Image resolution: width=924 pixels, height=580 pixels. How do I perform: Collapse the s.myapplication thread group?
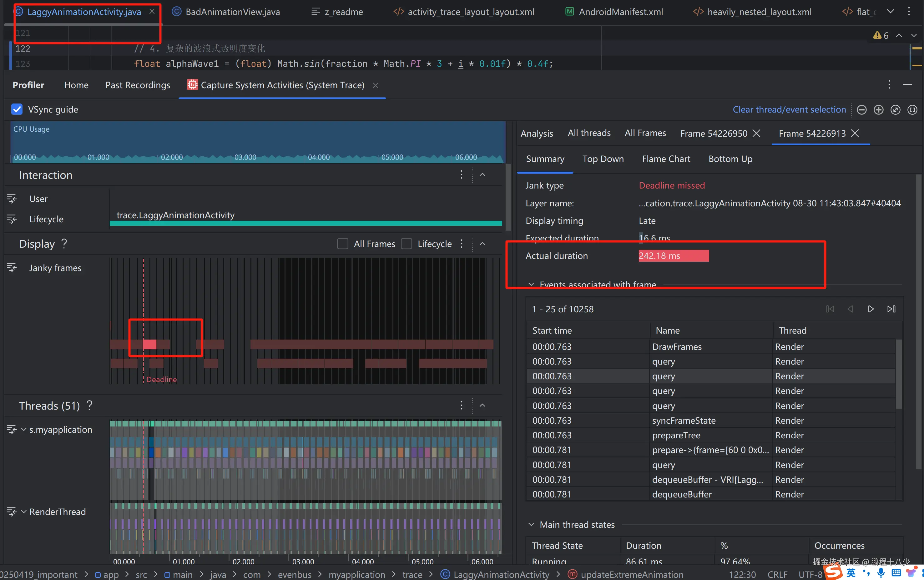click(24, 429)
